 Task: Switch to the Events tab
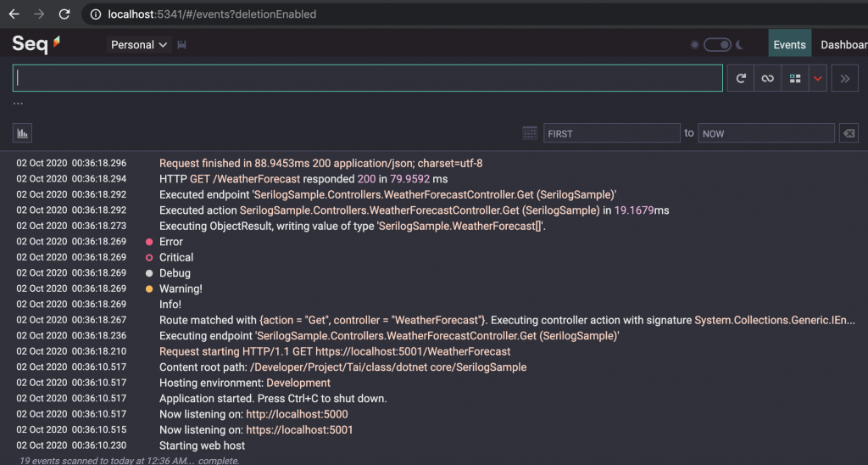[789, 45]
